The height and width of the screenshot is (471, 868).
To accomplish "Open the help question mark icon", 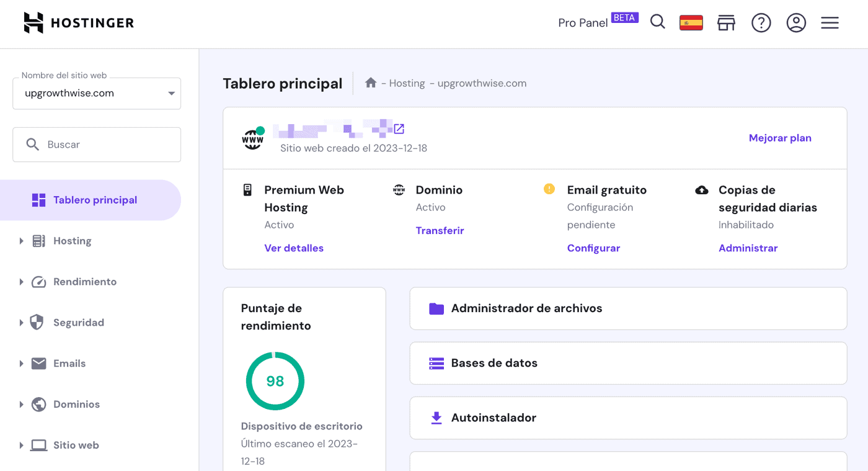I will (761, 23).
